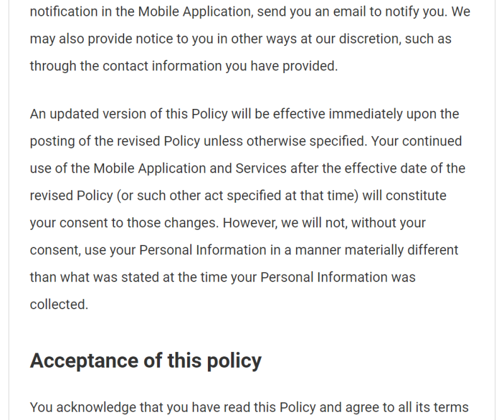Screen dimensions: 504x420
Task: Click the line starting "may also provide notice"
Action: click(x=241, y=38)
